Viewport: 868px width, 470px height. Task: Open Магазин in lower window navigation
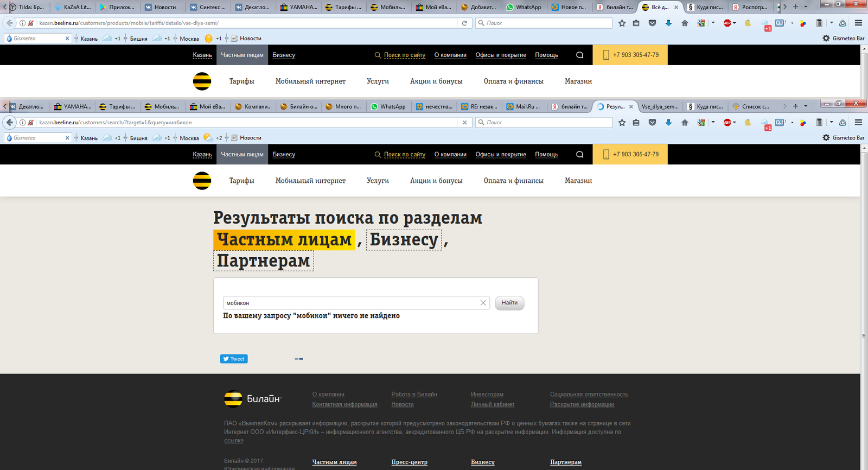(578, 181)
